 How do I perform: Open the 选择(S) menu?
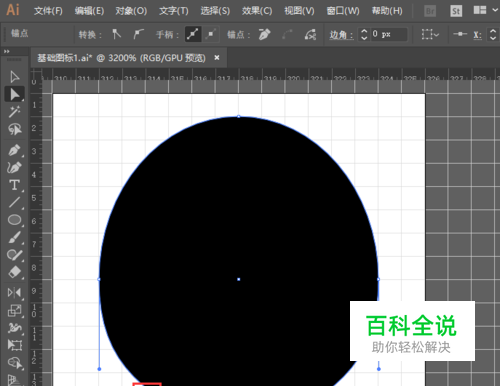215,11
